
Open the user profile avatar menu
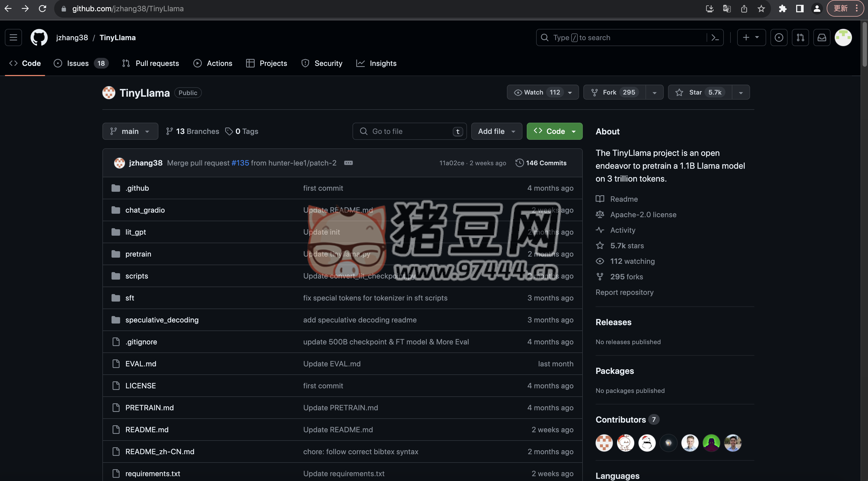(x=843, y=37)
